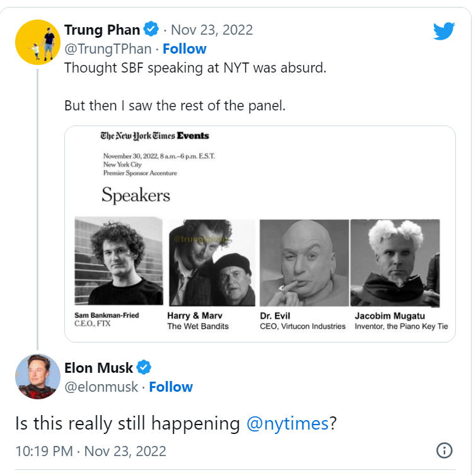Screen dimensions: 476x475
Task: Click the Jacobim Mugatu speaker photo
Action: (395, 262)
